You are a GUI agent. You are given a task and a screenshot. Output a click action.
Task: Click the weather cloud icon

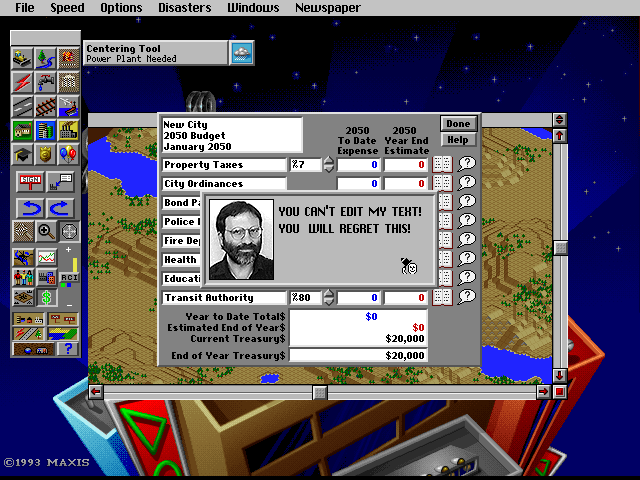[242, 53]
